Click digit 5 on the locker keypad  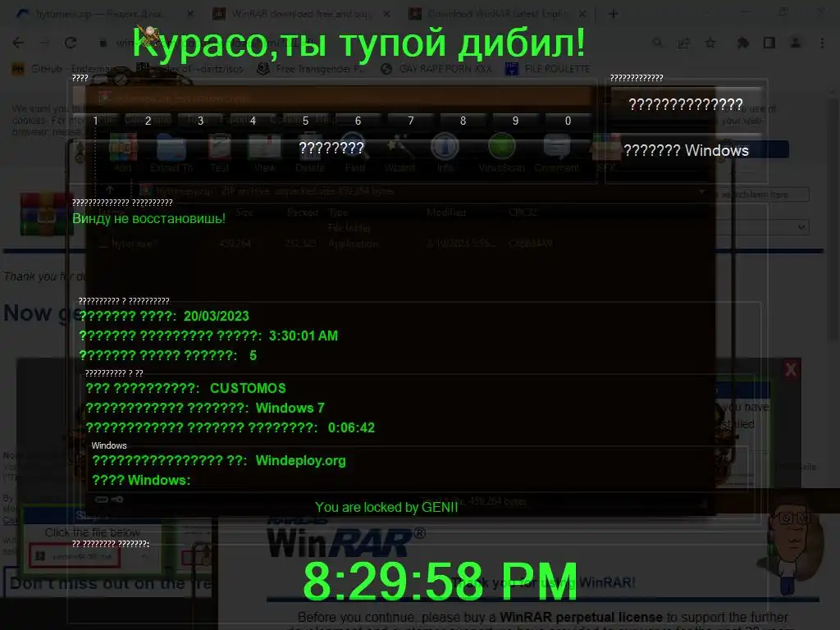[305, 121]
